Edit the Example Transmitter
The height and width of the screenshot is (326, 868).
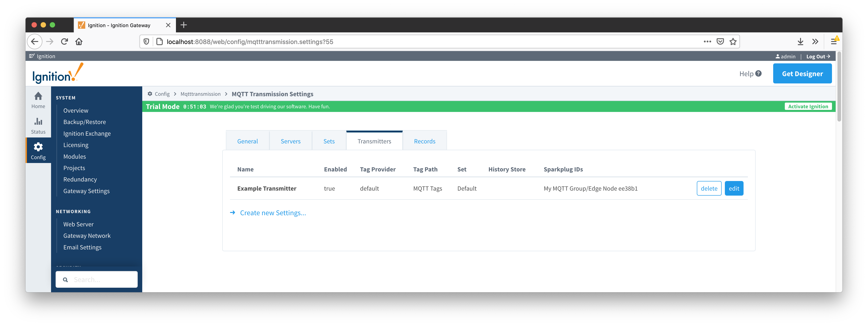click(734, 189)
